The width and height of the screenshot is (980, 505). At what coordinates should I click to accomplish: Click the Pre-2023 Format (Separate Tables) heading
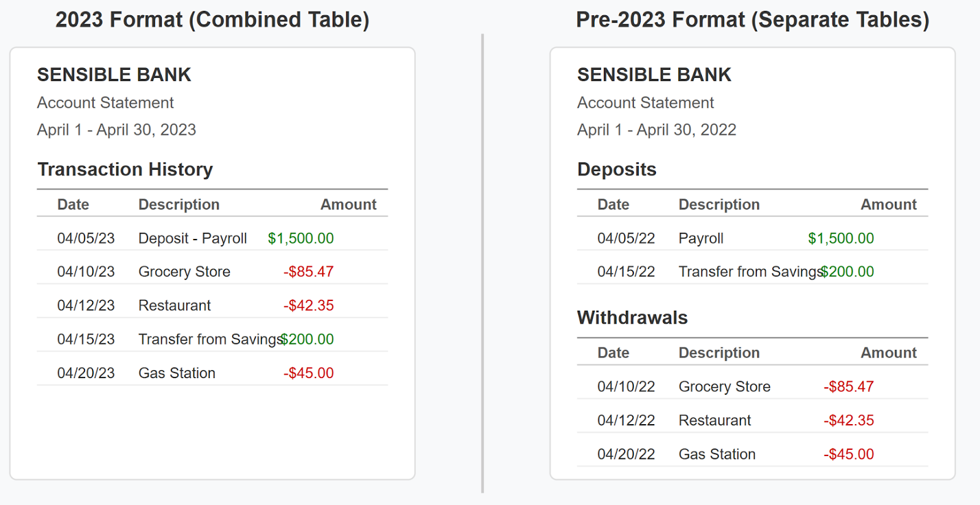753,20
